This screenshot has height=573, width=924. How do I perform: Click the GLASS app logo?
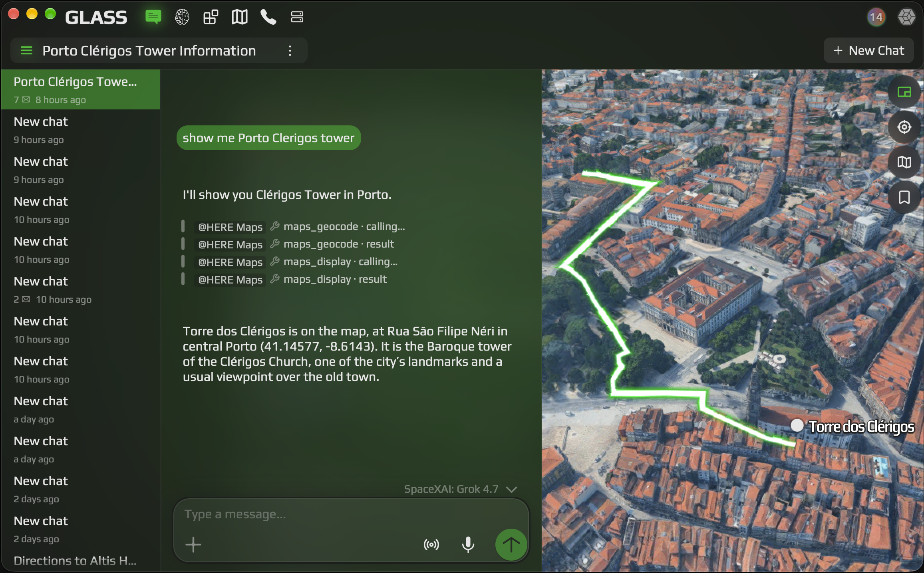click(96, 18)
